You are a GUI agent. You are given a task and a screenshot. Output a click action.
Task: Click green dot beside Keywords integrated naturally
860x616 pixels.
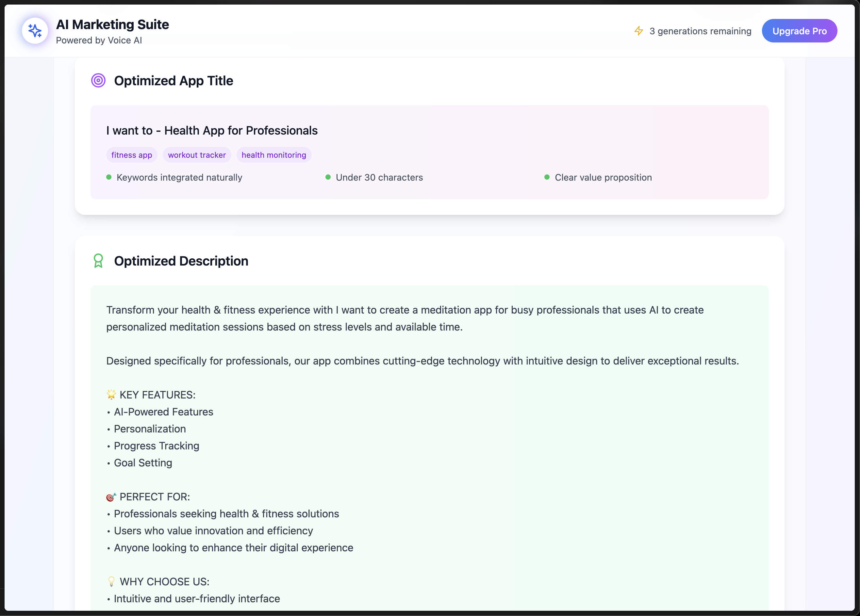click(x=109, y=177)
